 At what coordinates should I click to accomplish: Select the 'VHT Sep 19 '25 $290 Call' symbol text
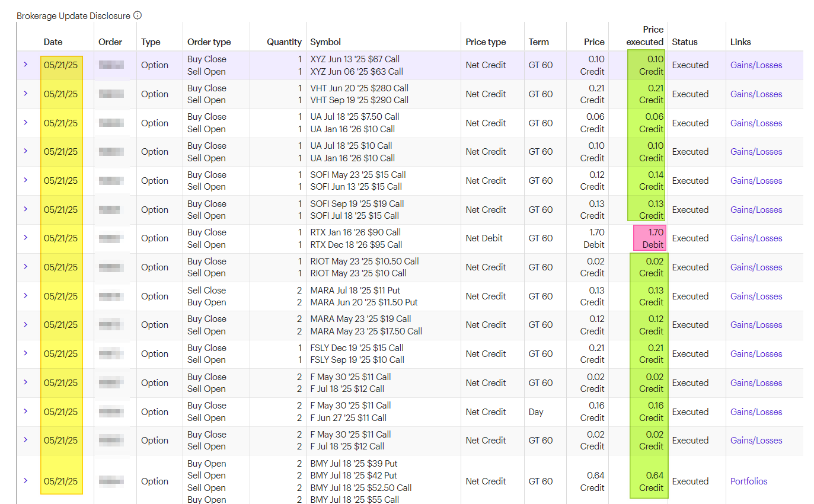[x=359, y=100]
